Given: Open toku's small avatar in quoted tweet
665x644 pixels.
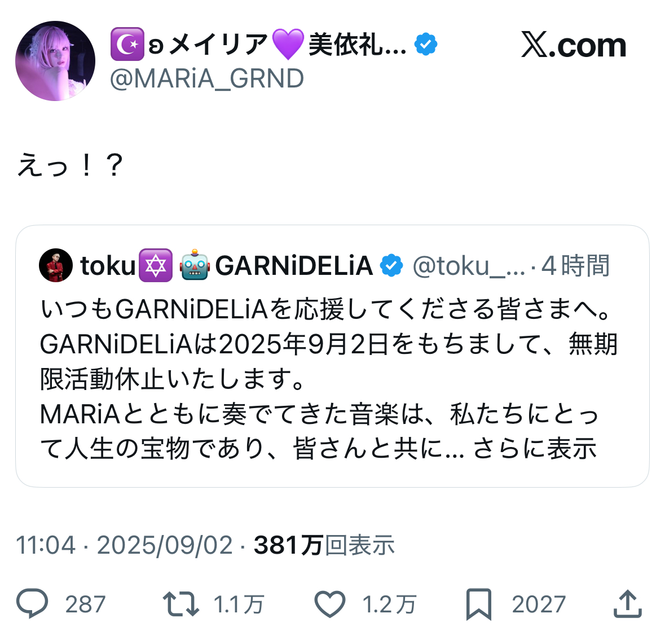Looking at the screenshot, I should [56, 265].
